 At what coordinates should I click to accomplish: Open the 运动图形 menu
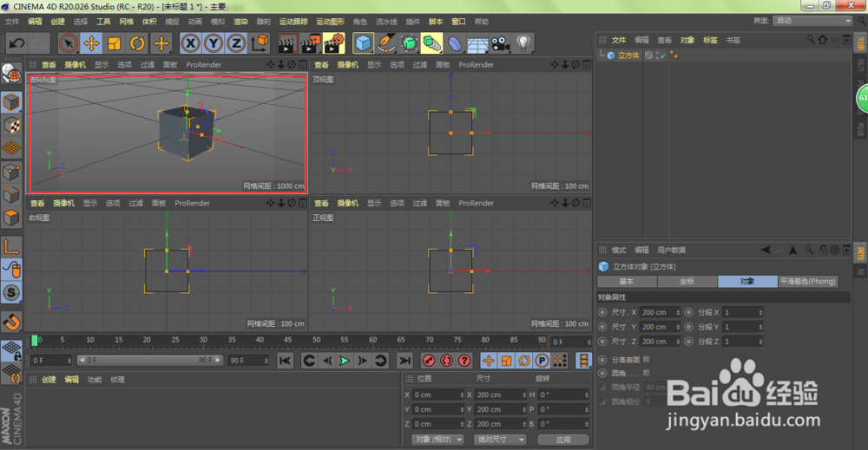point(330,22)
